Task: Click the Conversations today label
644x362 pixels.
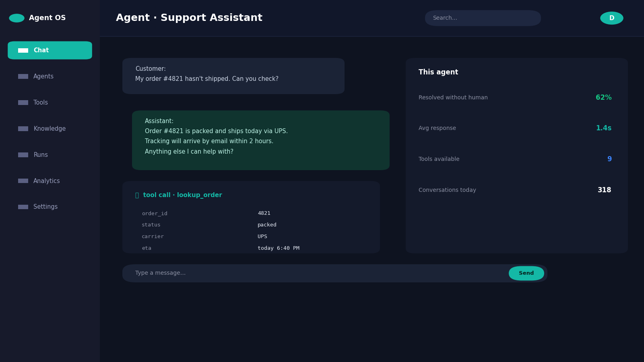Action: (x=447, y=190)
